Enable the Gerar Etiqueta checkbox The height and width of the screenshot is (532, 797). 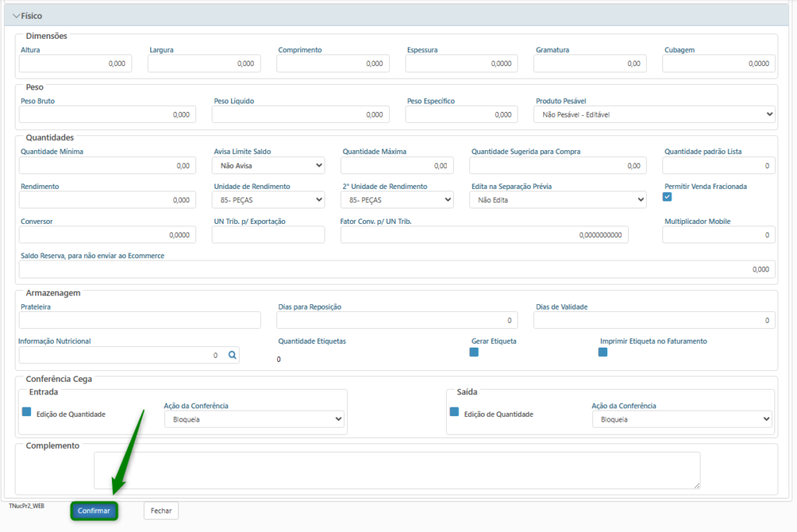point(474,352)
